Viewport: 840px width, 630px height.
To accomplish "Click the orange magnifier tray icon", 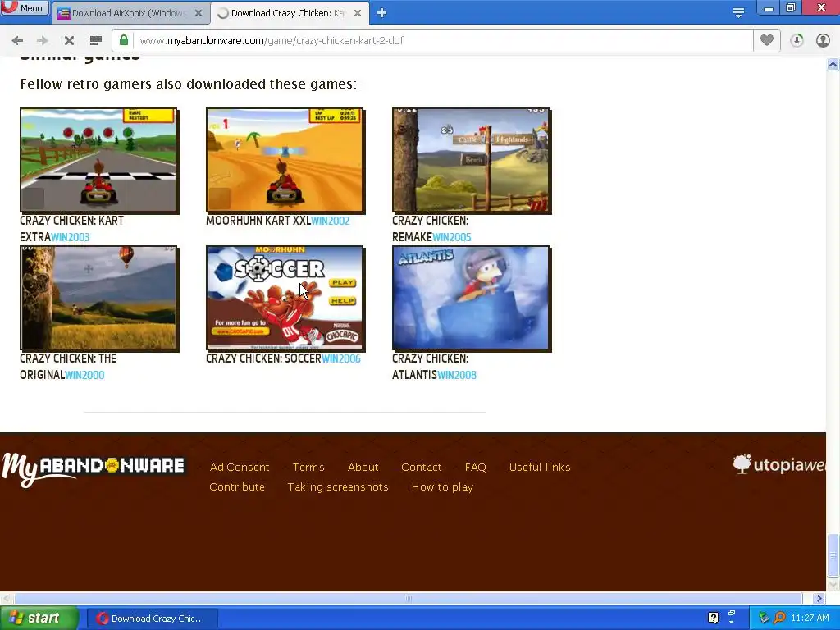I will point(779,618).
